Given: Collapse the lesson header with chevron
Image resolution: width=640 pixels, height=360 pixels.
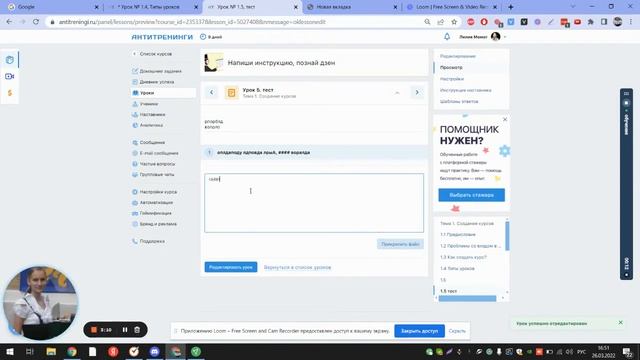Looking at the screenshot, I should tap(397, 93).
